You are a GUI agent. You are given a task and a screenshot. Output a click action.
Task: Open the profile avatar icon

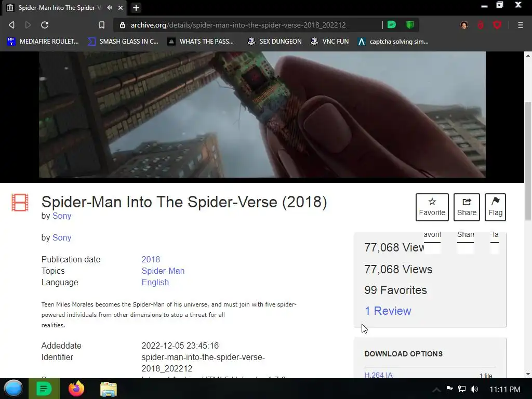(x=464, y=25)
